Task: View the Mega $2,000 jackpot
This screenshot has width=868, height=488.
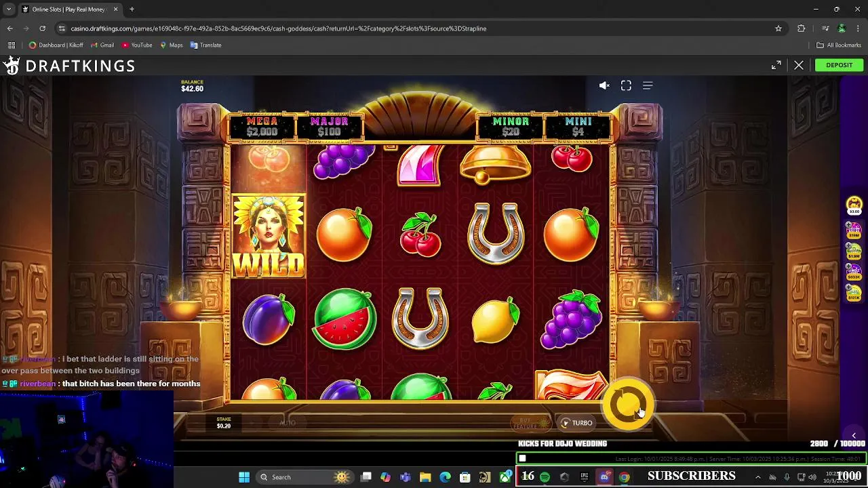Action: (x=262, y=127)
